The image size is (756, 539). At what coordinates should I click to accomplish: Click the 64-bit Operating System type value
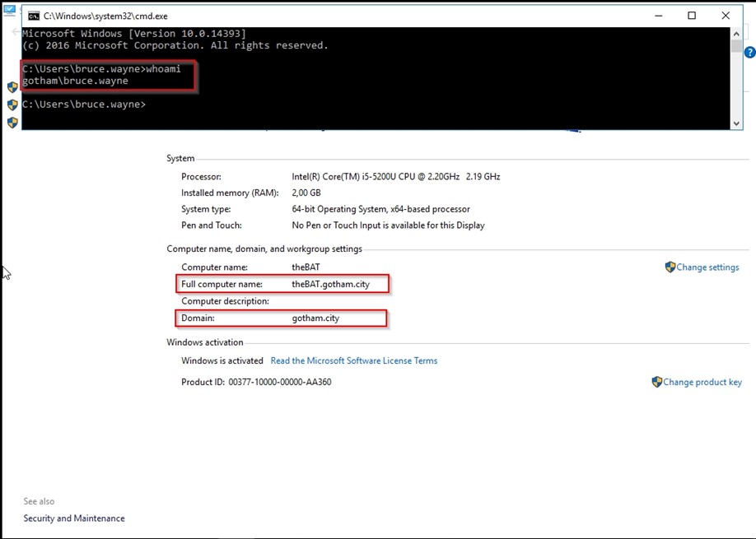[x=380, y=210]
